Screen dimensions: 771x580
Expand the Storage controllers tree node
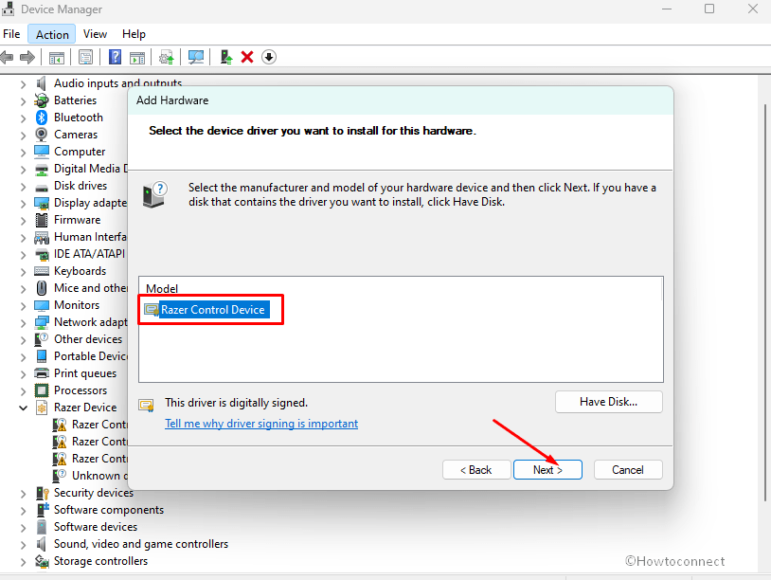point(23,562)
